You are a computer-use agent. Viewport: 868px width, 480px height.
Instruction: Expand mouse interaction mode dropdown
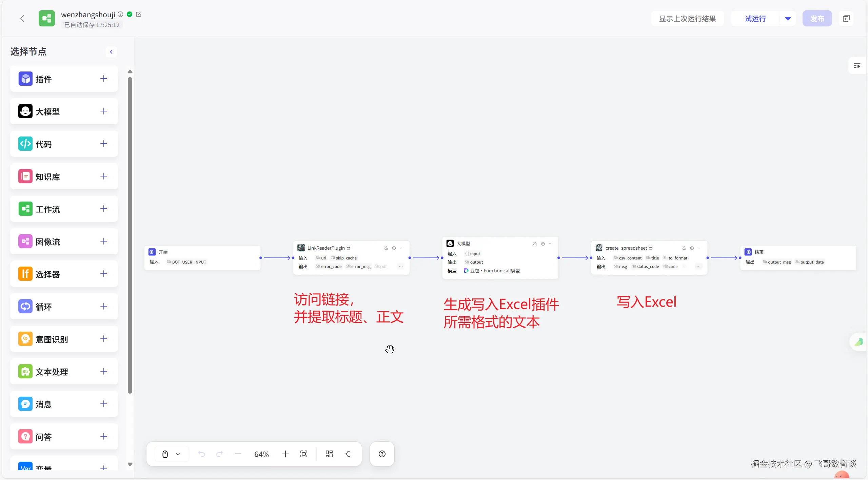point(178,454)
